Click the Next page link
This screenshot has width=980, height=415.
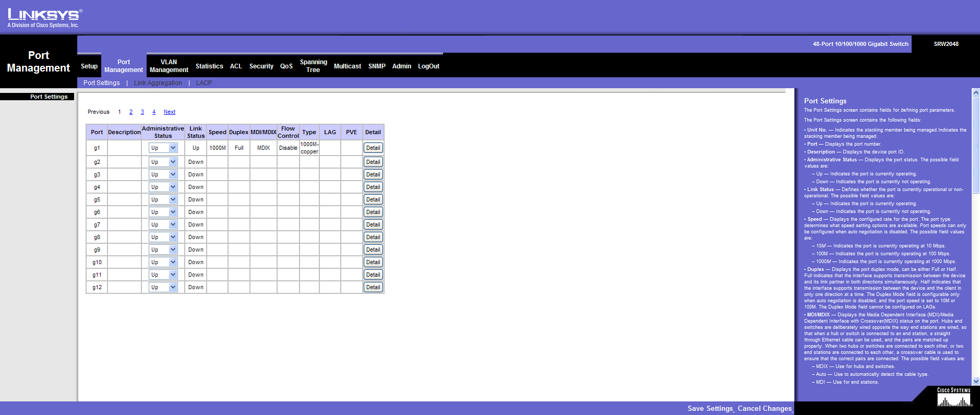[169, 112]
